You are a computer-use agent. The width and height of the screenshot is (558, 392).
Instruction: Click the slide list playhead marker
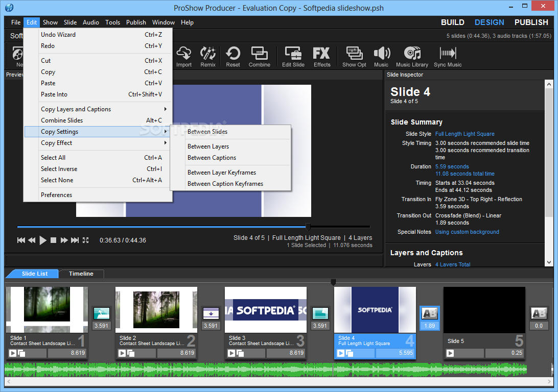click(x=333, y=282)
